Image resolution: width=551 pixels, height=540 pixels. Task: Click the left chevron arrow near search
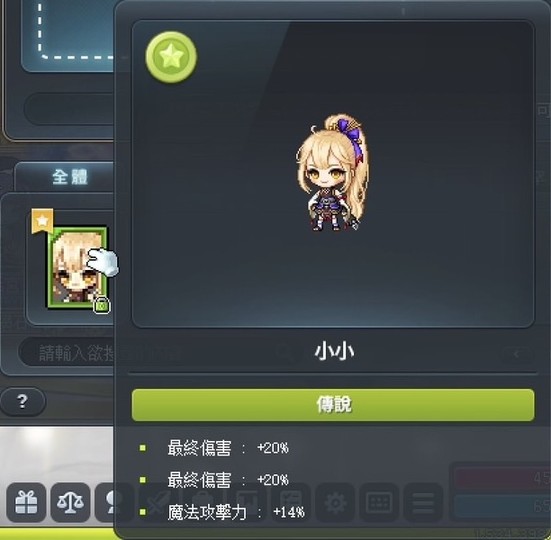point(517,354)
